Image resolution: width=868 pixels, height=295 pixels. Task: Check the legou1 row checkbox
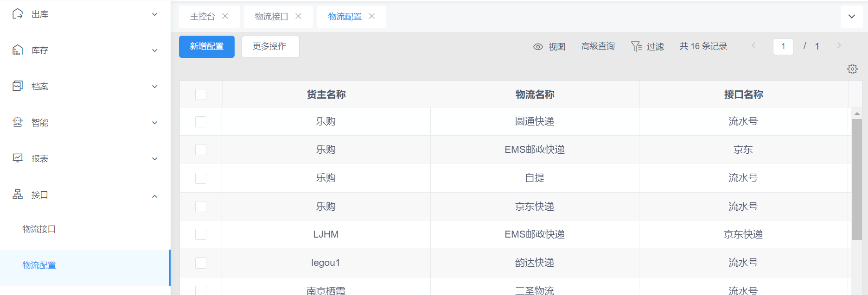[201, 263]
